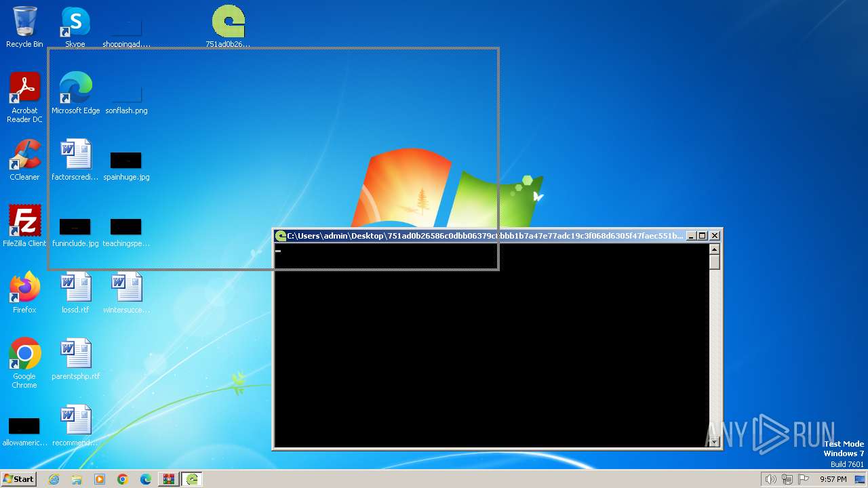Select the recommend Word document
Screen dimensions: 868x488
(x=75, y=426)
